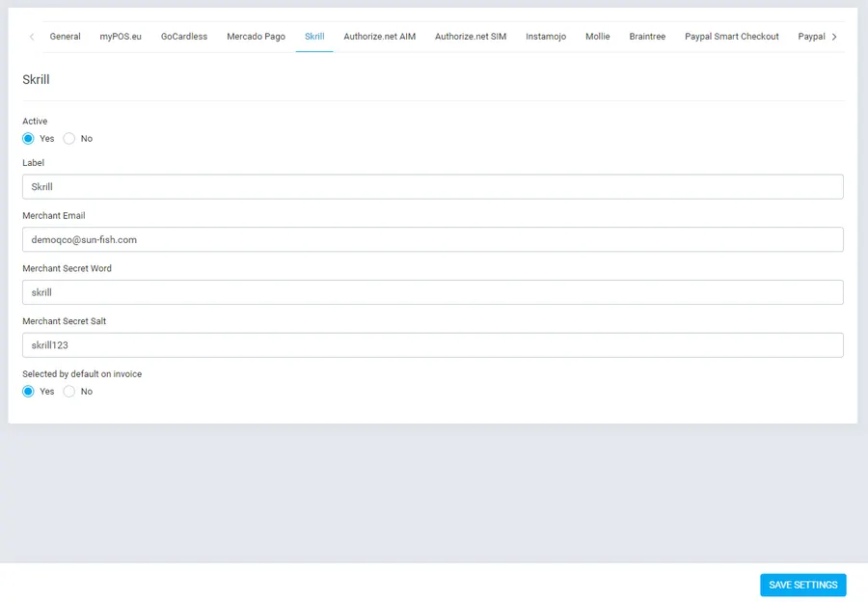This screenshot has width=868, height=602.
Task: Open the Mollie tab
Action: (x=597, y=37)
